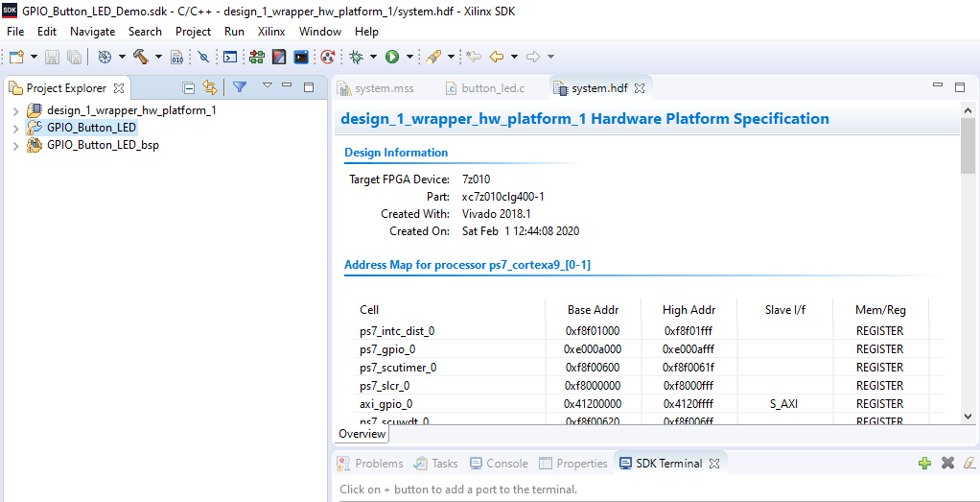980x502 pixels.
Task: Open the Xilinx menu
Action: coord(272,32)
